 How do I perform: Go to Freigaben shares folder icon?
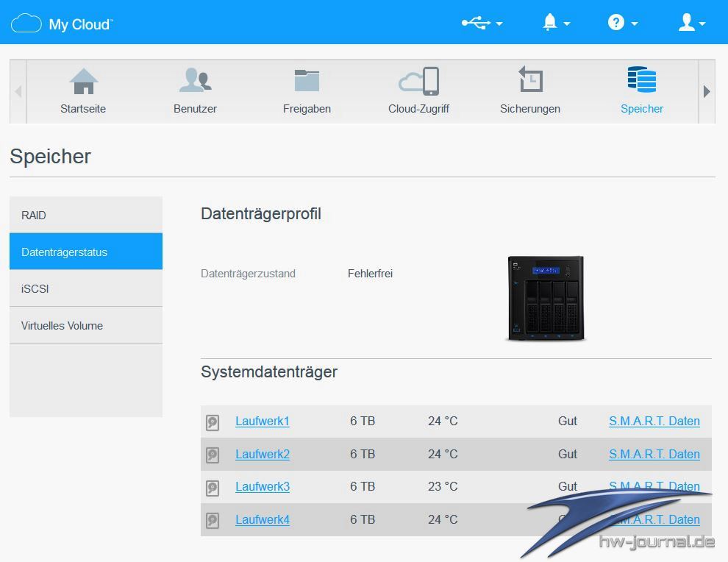307,82
